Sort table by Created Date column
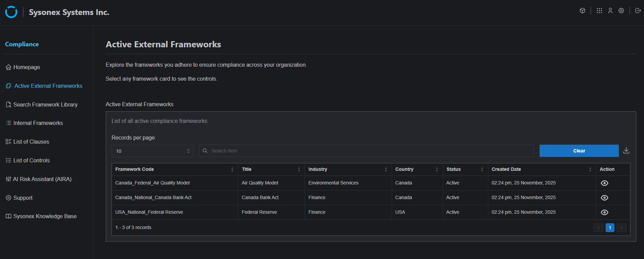This screenshot has width=644, height=259. coord(590,169)
